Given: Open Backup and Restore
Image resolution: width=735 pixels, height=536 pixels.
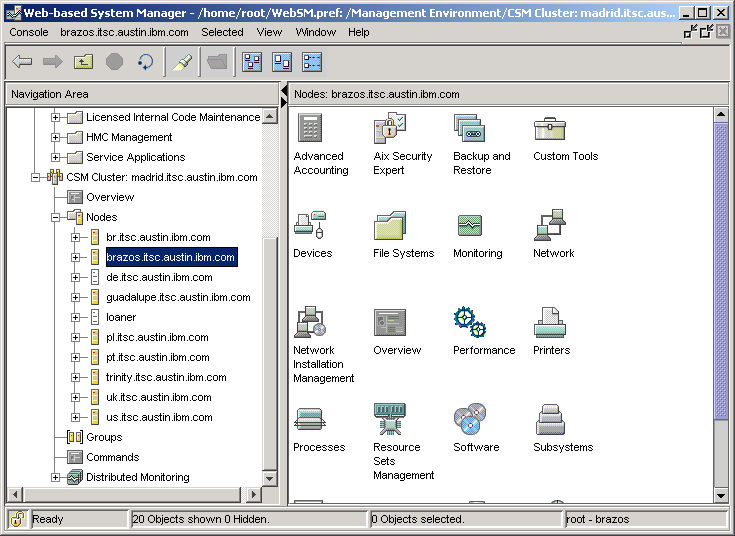Looking at the screenshot, I should [470, 128].
